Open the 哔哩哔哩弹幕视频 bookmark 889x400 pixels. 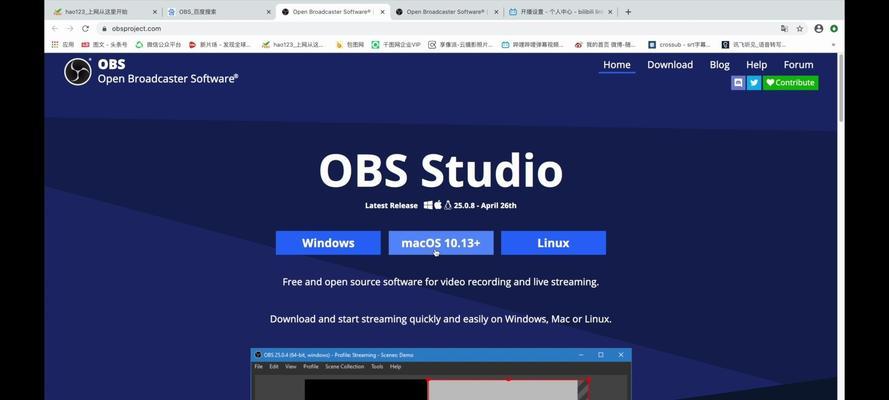[533, 44]
